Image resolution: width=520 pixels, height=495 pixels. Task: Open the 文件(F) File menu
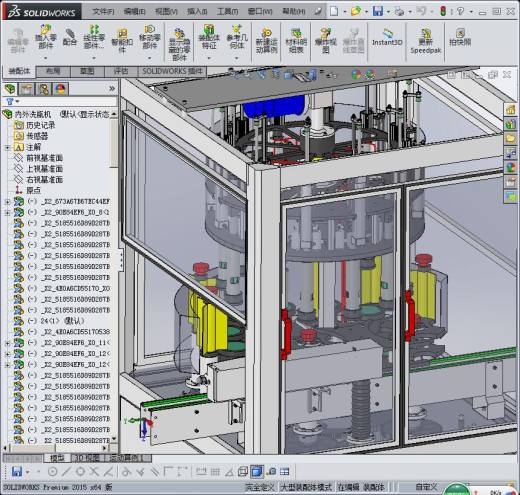pos(103,11)
